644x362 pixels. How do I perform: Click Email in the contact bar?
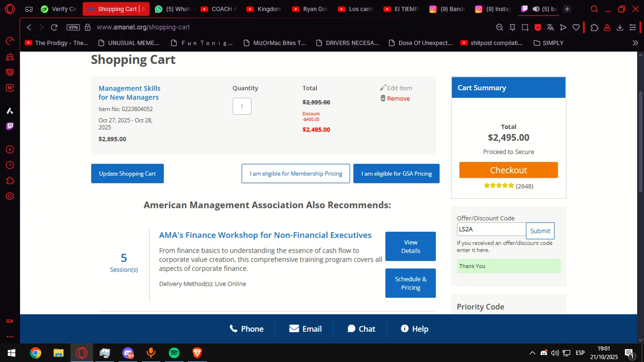click(305, 329)
